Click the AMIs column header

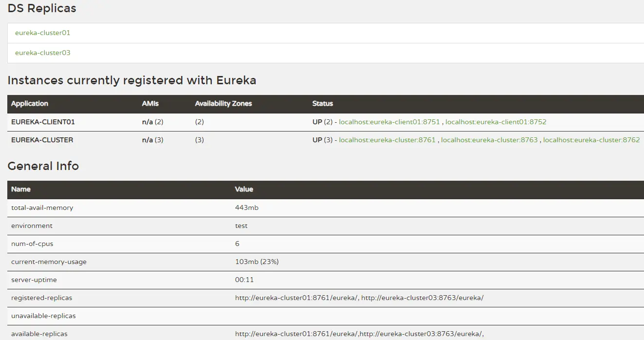point(150,103)
